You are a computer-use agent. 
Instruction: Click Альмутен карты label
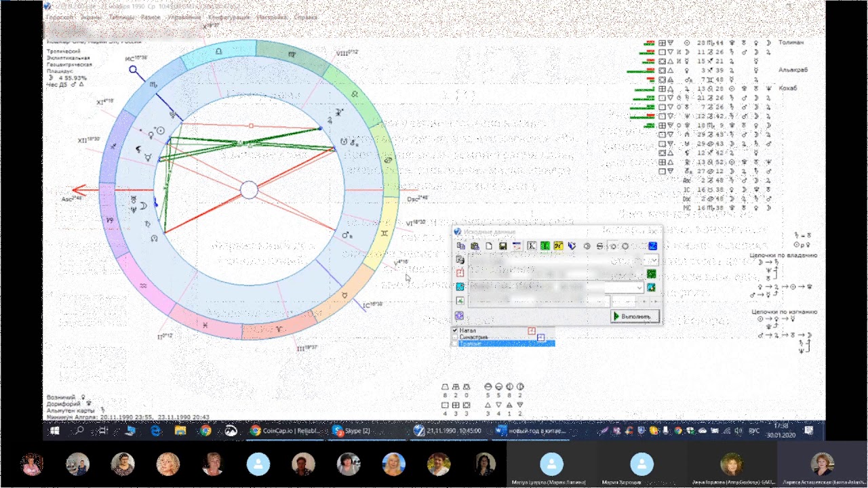pos(71,410)
